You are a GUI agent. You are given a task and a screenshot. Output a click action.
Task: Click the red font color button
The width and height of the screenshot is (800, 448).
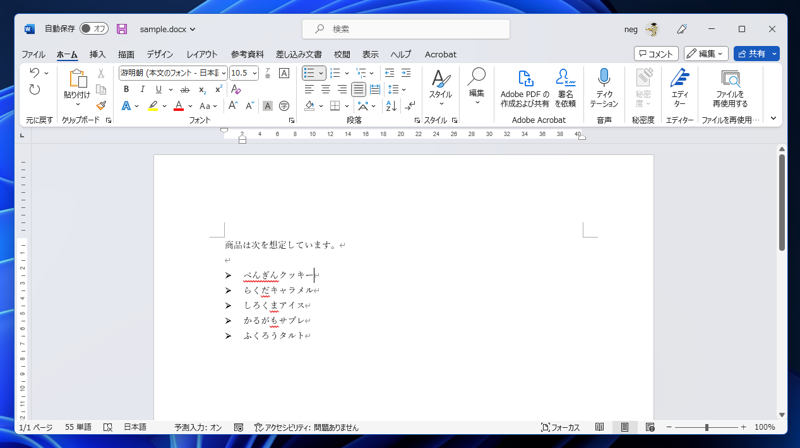(179, 106)
